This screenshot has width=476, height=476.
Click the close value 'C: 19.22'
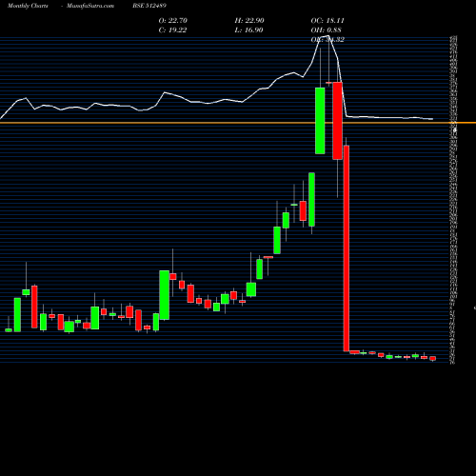point(172,30)
